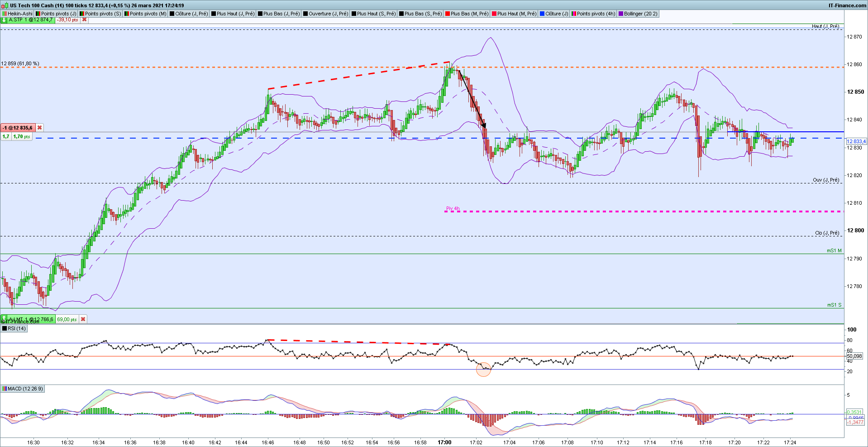Click the MACD (12 26 9) indicator icon
The height and width of the screenshot is (447, 868).
(x=5, y=389)
